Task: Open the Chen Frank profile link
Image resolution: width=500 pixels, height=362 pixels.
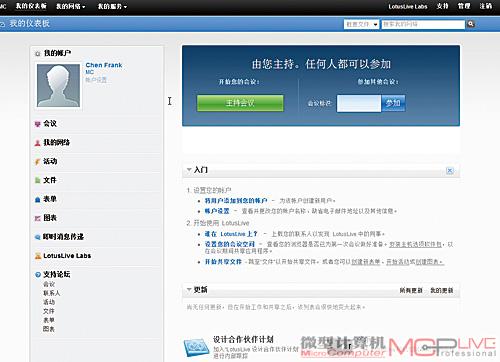Action: 104,65
